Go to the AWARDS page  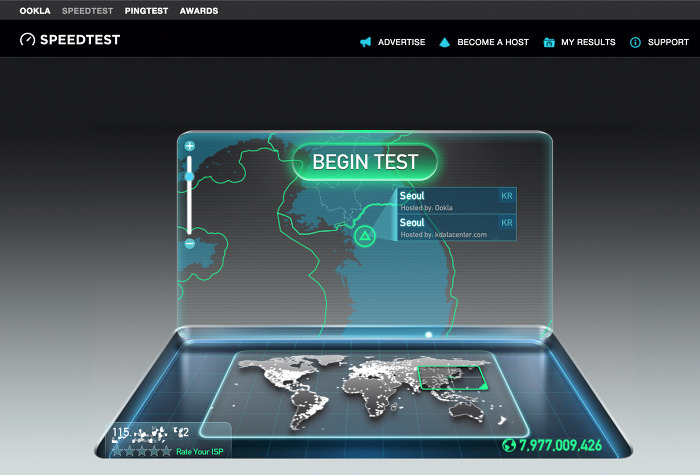(199, 11)
